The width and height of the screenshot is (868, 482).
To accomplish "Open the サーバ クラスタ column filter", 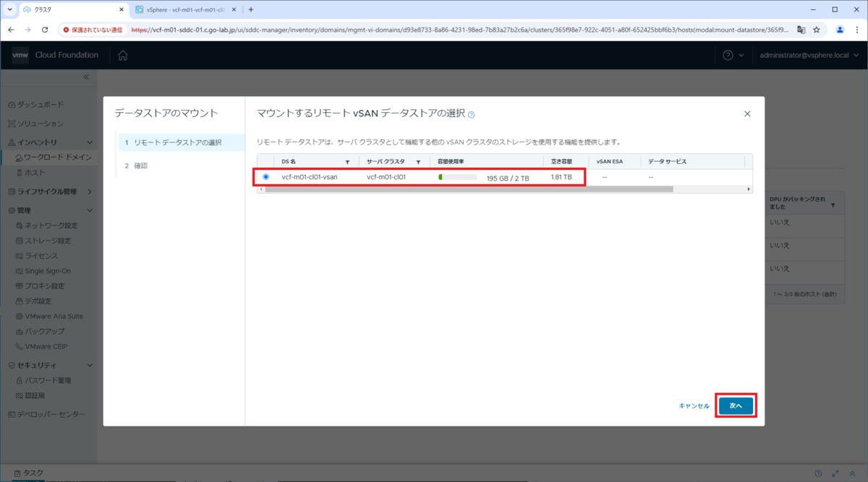I will tap(418, 161).
